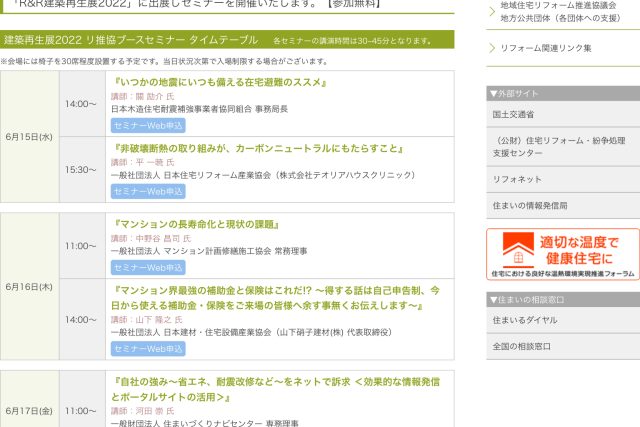Open 全国の相談窓口 link
This screenshot has height=427, width=640.
point(563,346)
